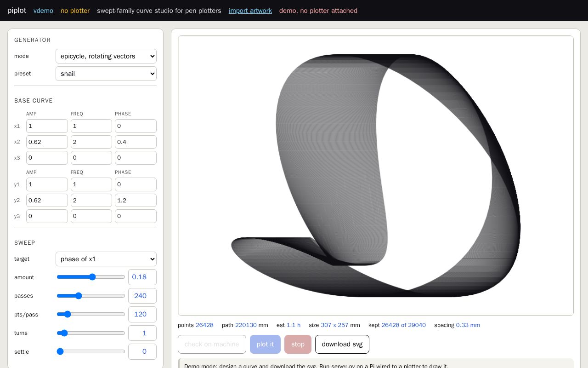Click the x3 AMP input field
The width and height of the screenshot is (588, 368).
pos(47,158)
